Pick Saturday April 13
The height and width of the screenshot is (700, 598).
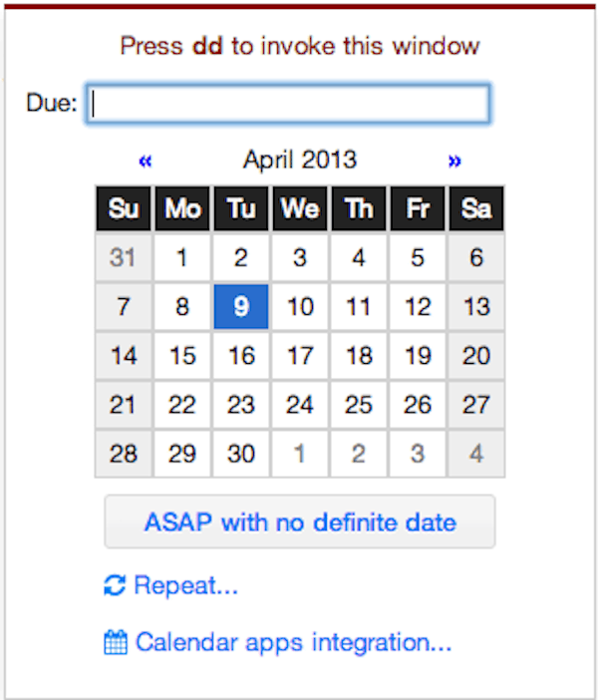(x=476, y=307)
